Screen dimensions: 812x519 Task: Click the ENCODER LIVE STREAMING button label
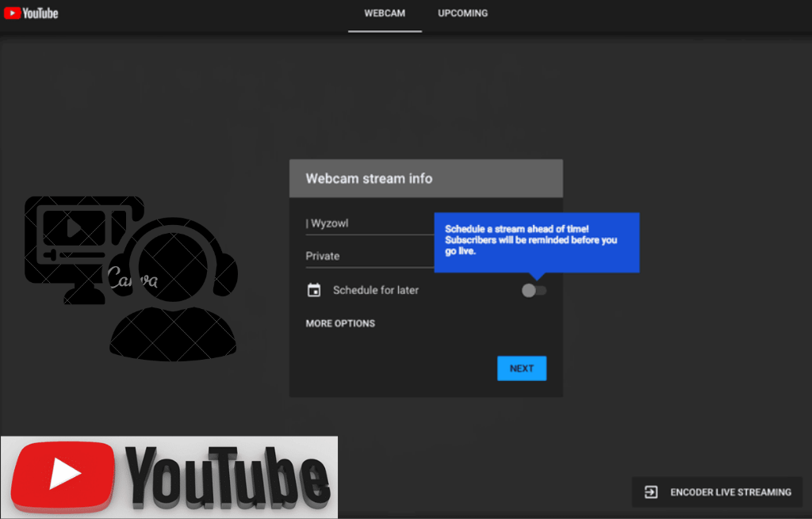tap(730, 492)
